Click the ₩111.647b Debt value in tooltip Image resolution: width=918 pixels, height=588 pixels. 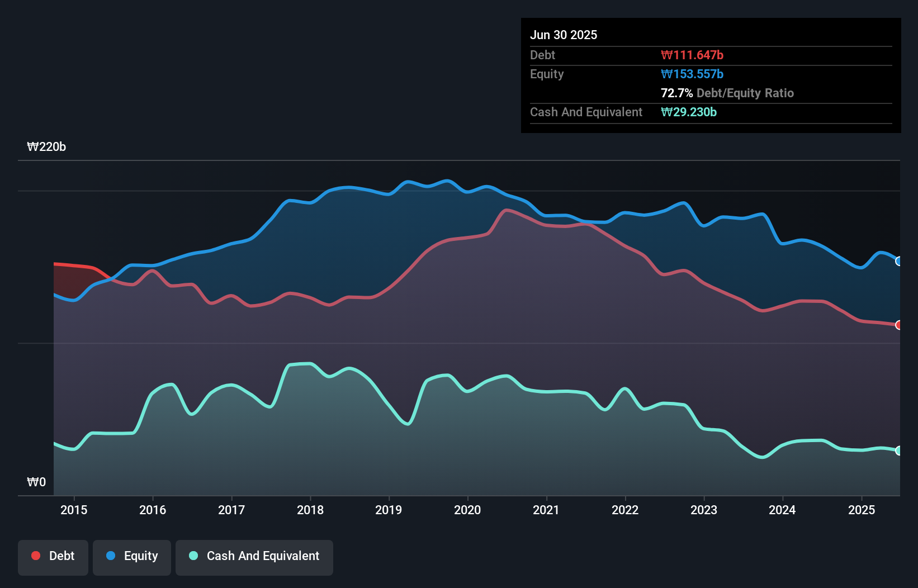pyautogui.click(x=692, y=55)
